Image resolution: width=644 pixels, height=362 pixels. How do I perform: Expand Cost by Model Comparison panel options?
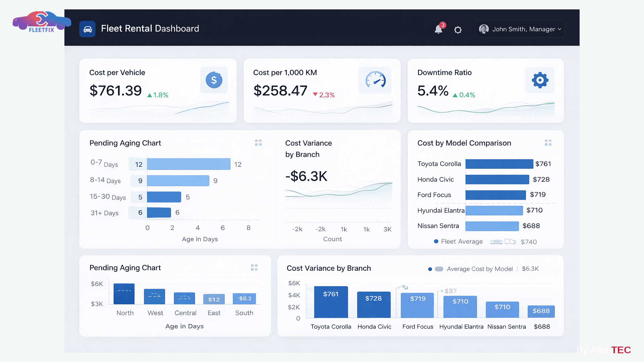click(x=549, y=143)
